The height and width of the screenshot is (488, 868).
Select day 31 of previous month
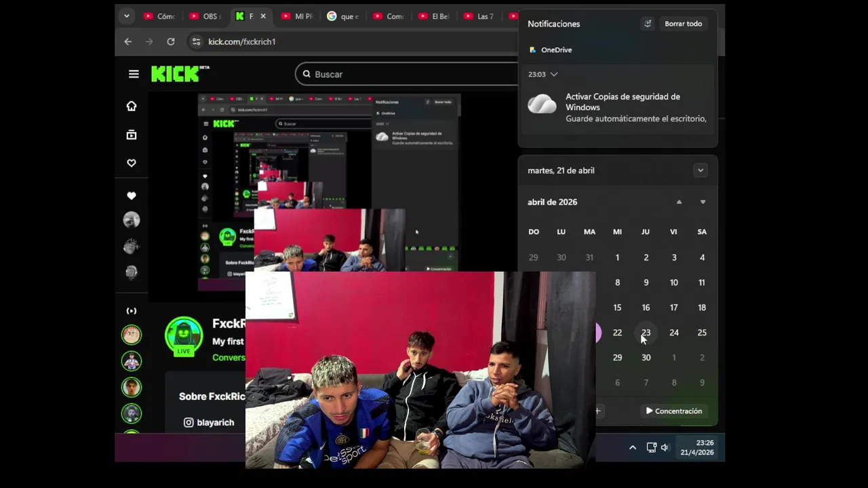pos(589,258)
